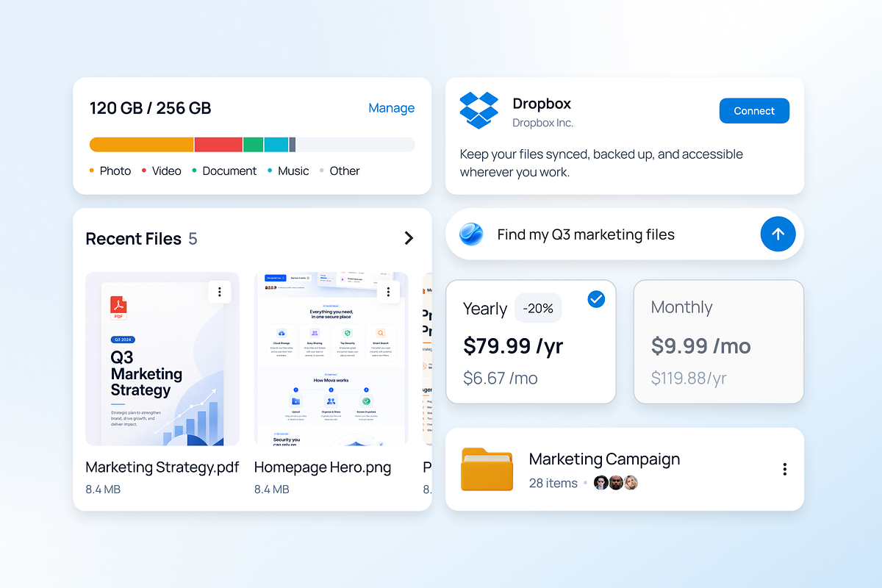Connect the Dropbox integration
Screen dimensions: 882x588
[754, 111]
